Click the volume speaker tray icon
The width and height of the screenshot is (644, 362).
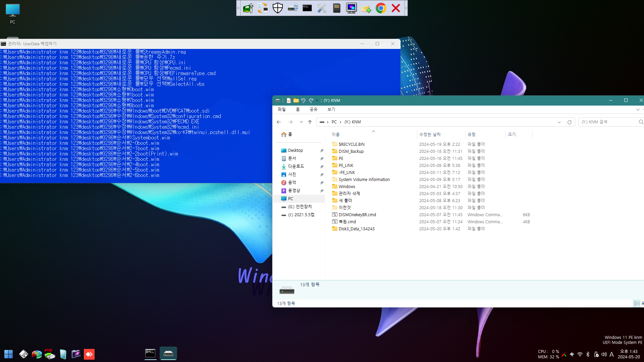pyautogui.click(x=604, y=354)
